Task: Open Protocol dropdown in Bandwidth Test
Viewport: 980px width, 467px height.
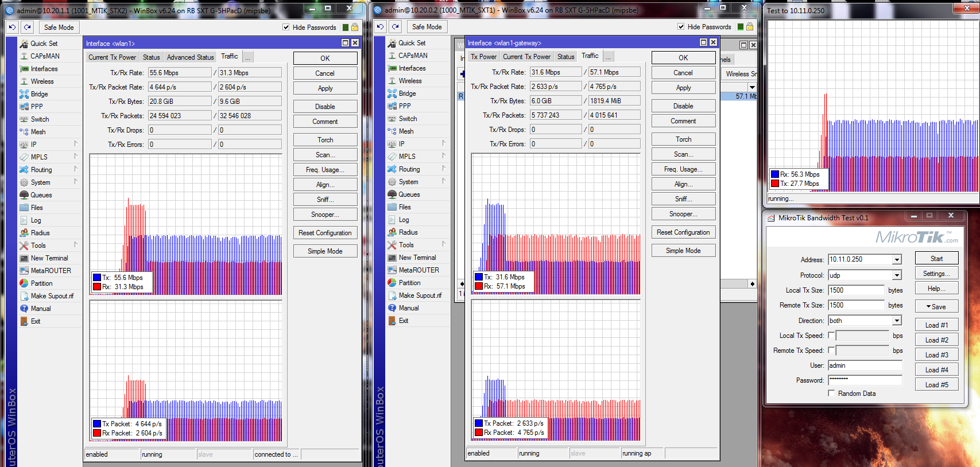Action: 897,275
